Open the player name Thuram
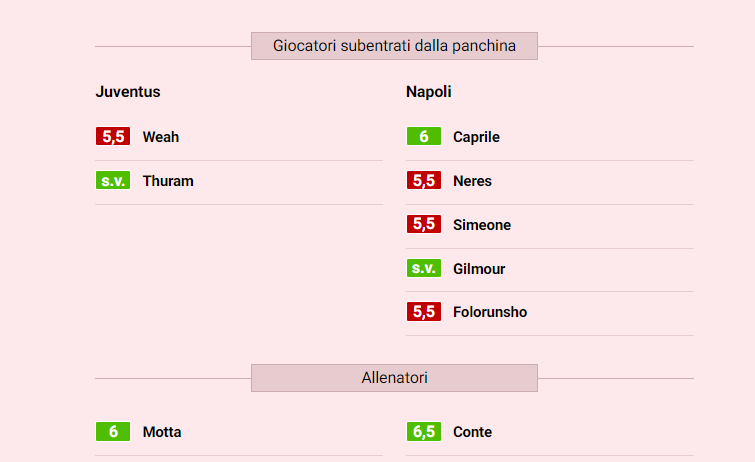The width and height of the screenshot is (755, 462). (168, 181)
